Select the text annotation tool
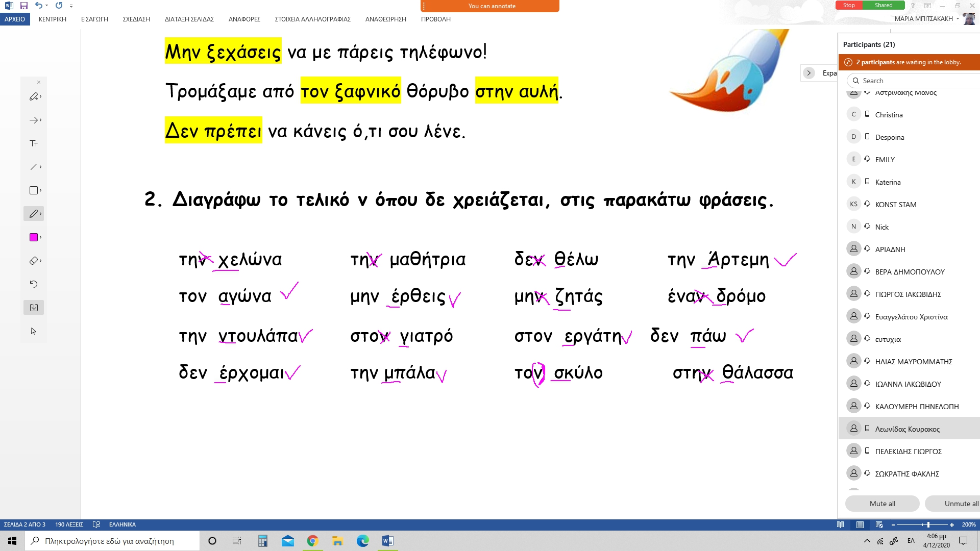980x551 pixels. [34, 143]
